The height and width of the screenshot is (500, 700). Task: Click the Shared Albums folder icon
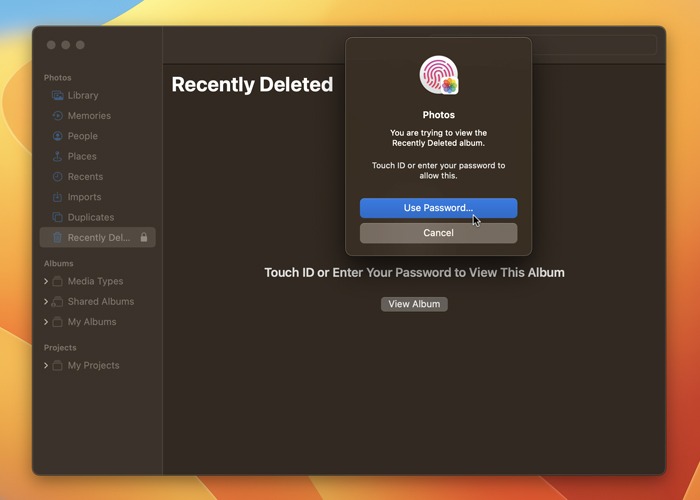tap(58, 302)
